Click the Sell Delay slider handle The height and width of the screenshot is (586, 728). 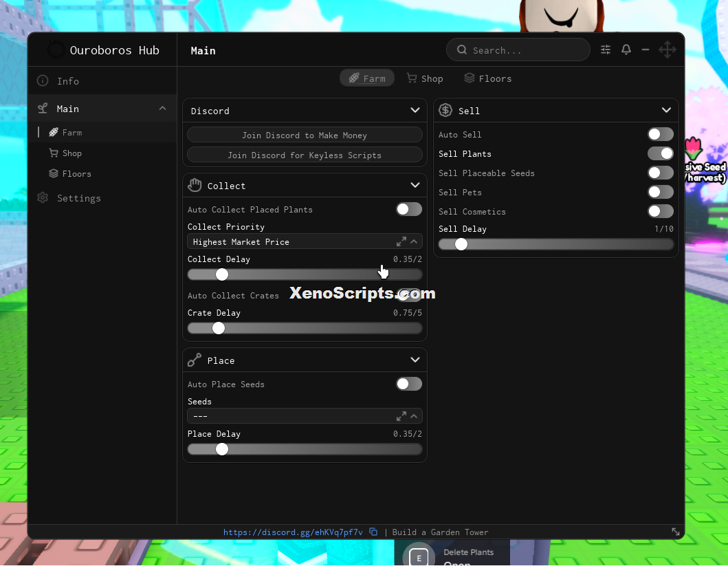pyautogui.click(x=461, y=244)
